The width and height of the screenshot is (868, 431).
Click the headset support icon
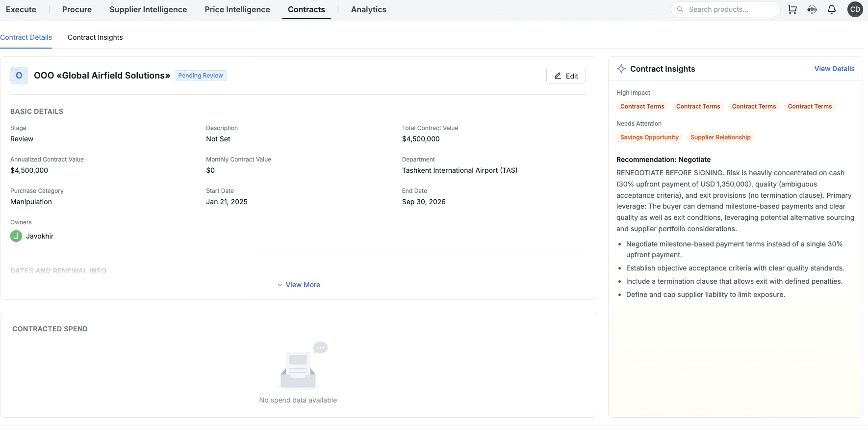click(812, 9)
